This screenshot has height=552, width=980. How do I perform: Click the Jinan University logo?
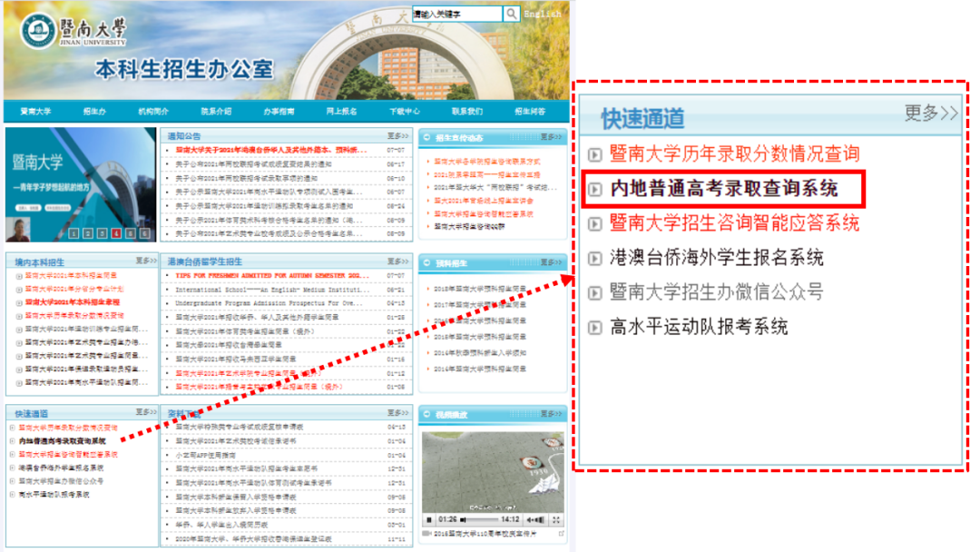pyautogui.click(x=37, y=30)
